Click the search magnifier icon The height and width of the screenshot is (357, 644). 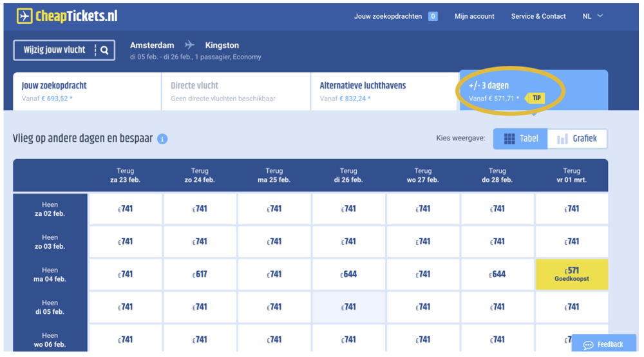pos(104,50)
